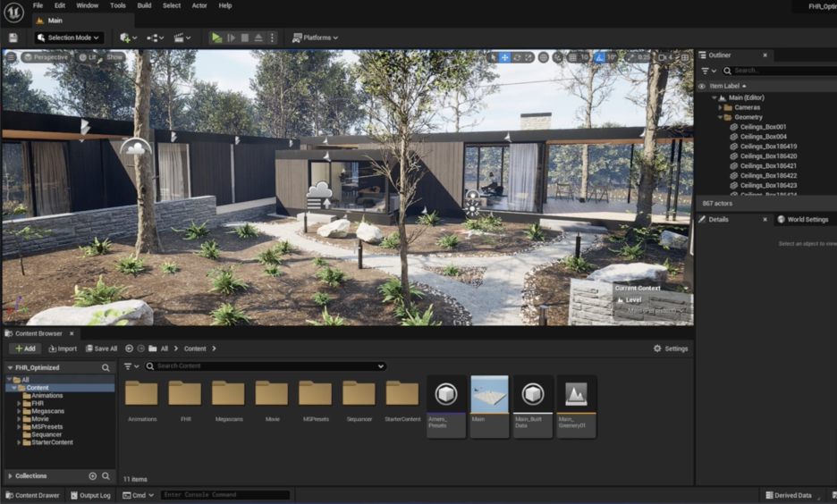
Task: Expand the Cameras folder in Outliner
Action: [720, 108]
